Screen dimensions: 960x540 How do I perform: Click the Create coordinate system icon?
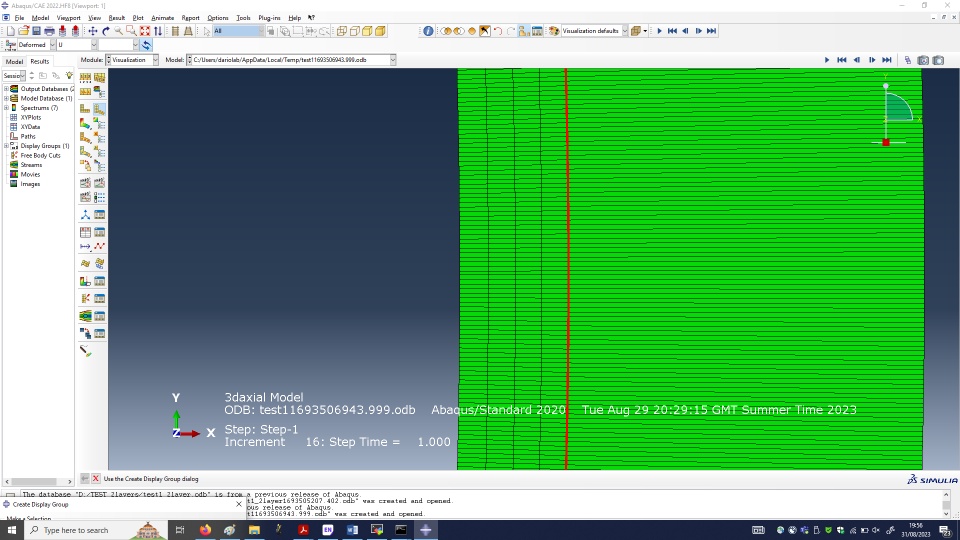(x=85, y=215)
